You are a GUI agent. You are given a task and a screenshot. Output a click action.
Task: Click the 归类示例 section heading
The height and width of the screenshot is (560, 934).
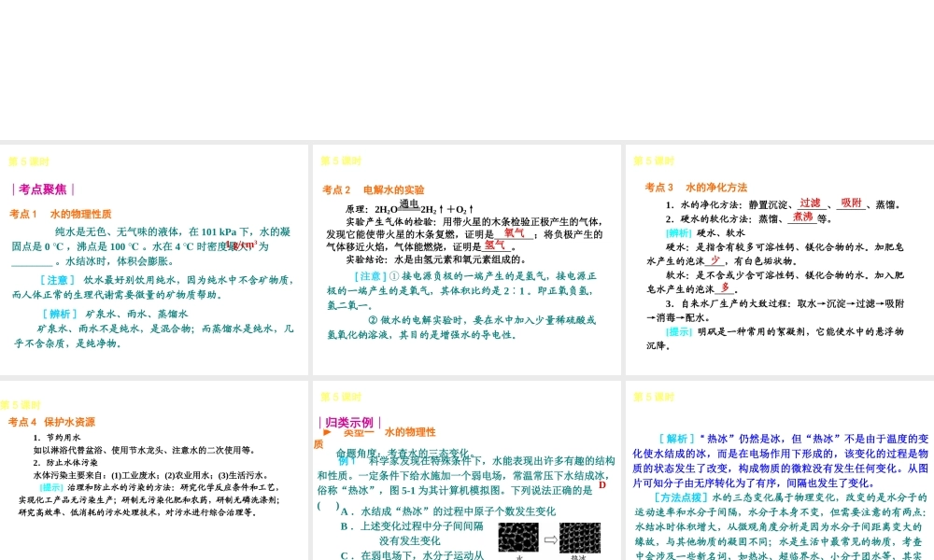point(349,423)
